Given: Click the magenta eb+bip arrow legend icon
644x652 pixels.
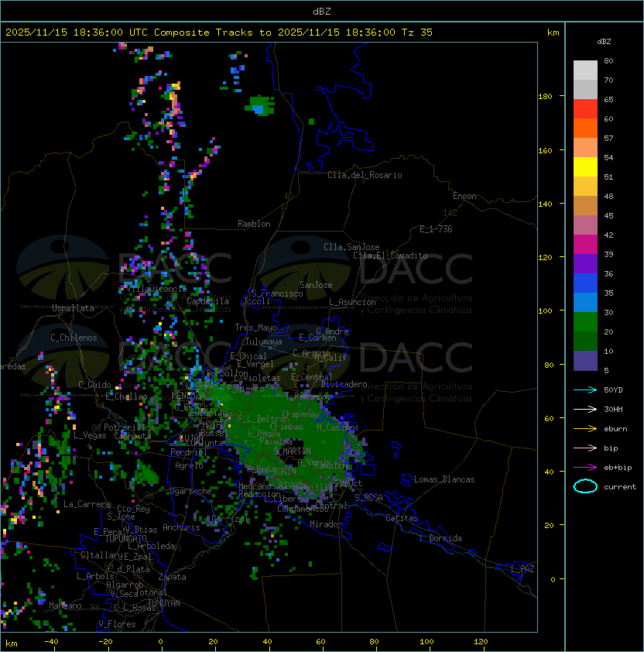Looking at the screenshot, I should (585, 468).
